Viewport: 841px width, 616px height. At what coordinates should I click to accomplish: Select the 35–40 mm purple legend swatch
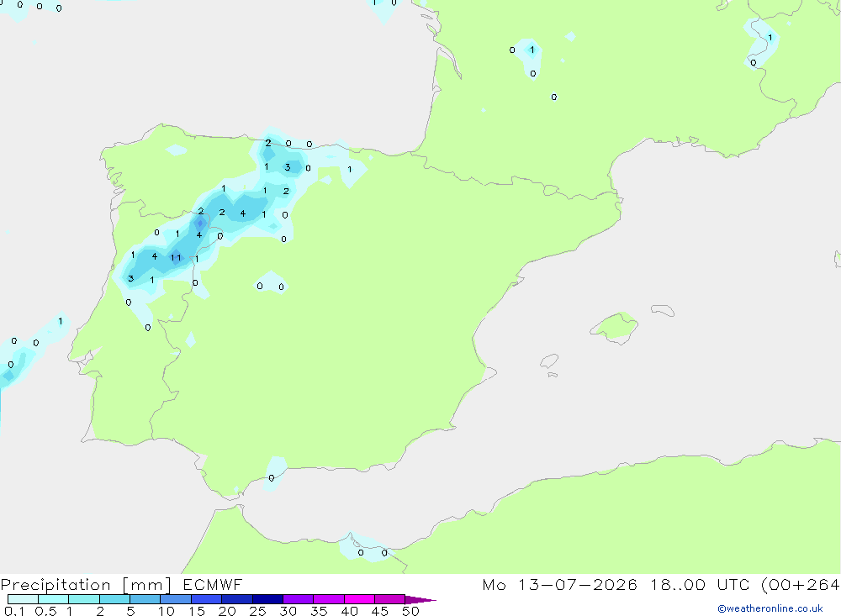328,599
